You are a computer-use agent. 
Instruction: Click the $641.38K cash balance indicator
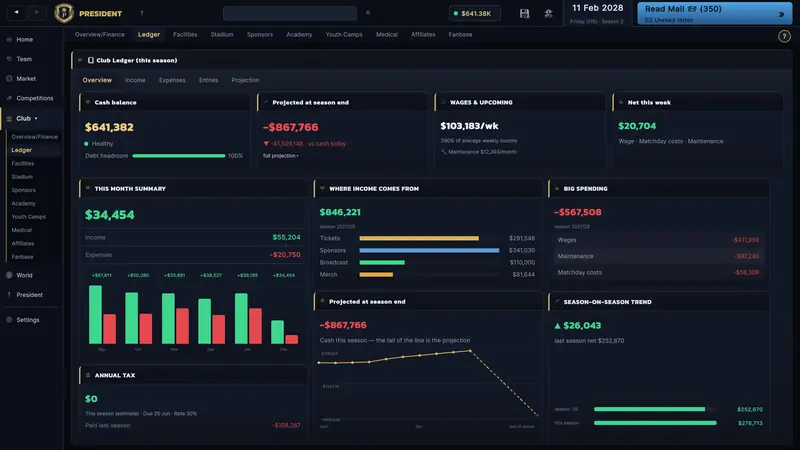point(474,13)
